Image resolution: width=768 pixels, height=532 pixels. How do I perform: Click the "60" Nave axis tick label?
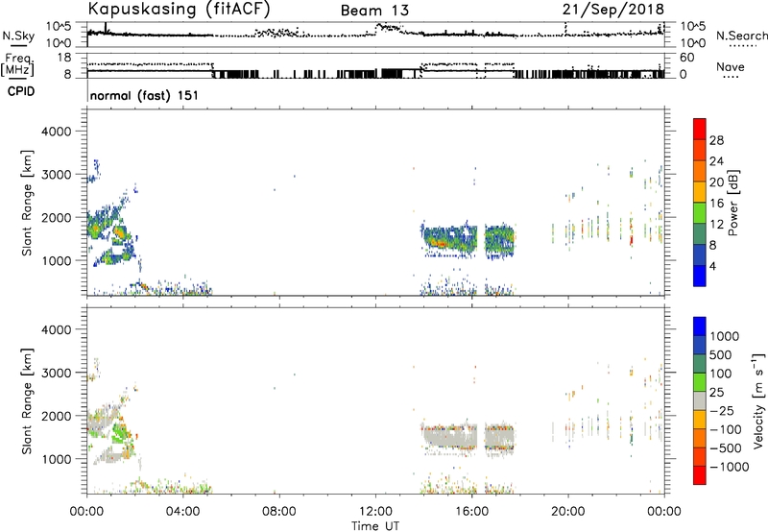pos(686,58)
